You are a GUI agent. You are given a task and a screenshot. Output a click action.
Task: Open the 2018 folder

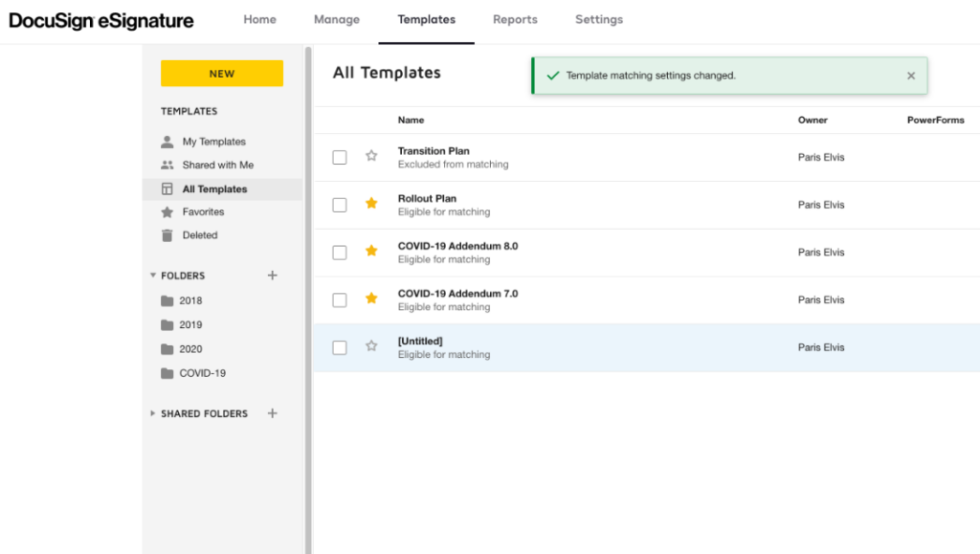click(x=190, y=300)
